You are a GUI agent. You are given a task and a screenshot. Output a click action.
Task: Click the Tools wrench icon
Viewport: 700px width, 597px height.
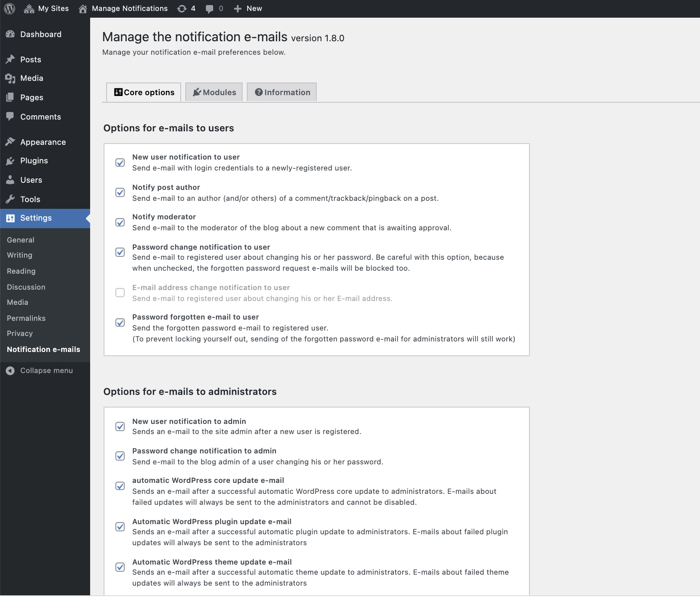pos(10,199)
